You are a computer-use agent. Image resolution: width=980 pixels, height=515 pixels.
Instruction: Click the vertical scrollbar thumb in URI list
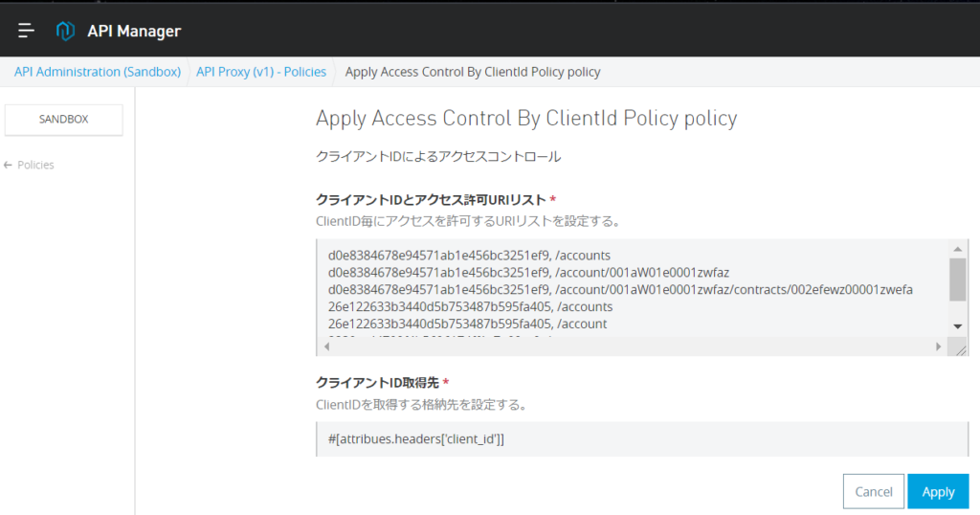click(x=958, y=280)
